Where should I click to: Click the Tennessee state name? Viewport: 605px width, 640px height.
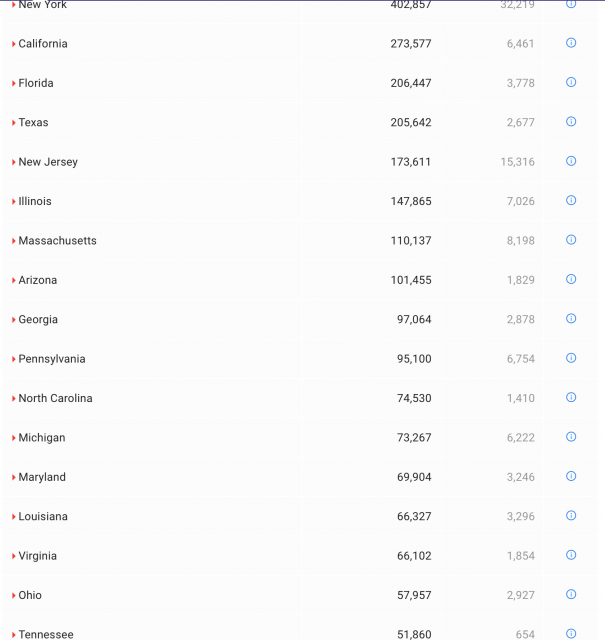(46, 635)
